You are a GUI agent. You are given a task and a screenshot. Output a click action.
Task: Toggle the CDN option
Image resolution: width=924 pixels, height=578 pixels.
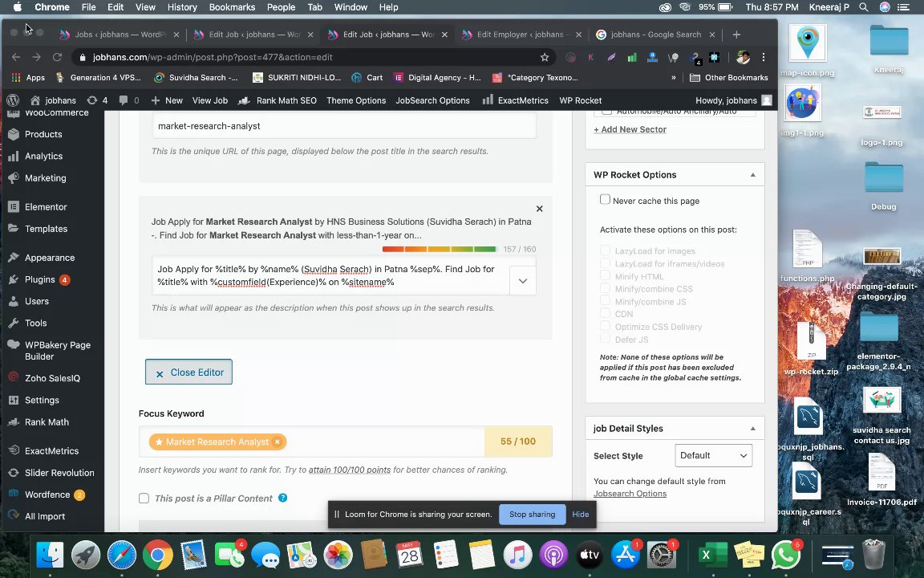(606, 313)
